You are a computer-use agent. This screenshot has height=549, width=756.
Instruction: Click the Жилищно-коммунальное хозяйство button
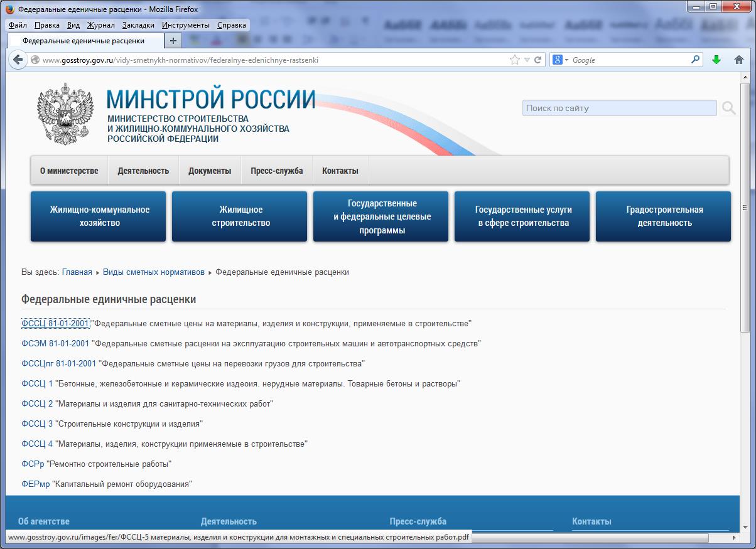coord(99,216)
